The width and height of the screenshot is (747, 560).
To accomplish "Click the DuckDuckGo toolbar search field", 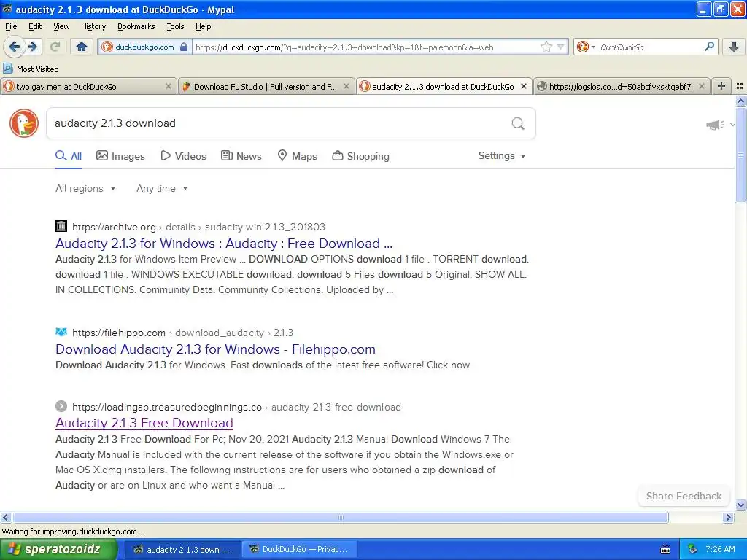I will pyautogui.click(x=649, y=47).
